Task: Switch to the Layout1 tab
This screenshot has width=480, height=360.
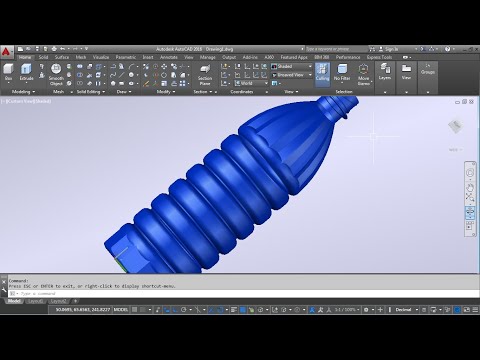Action: tap(35, 301)
